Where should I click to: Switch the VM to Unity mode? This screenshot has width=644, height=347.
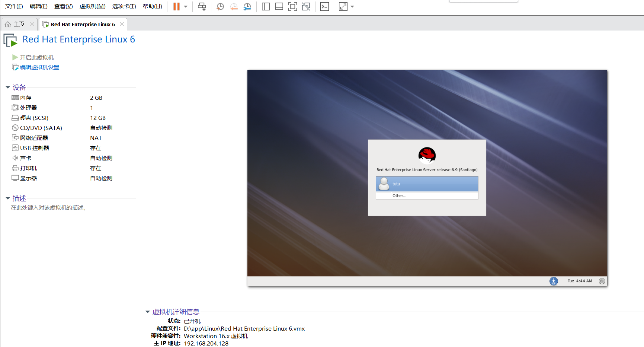tap(306, 6)
